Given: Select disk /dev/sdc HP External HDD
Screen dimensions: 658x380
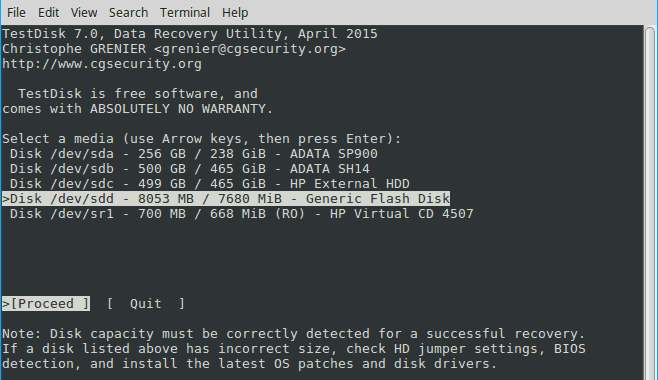Looking at the screenshot, I should click(x=209, y=184).
